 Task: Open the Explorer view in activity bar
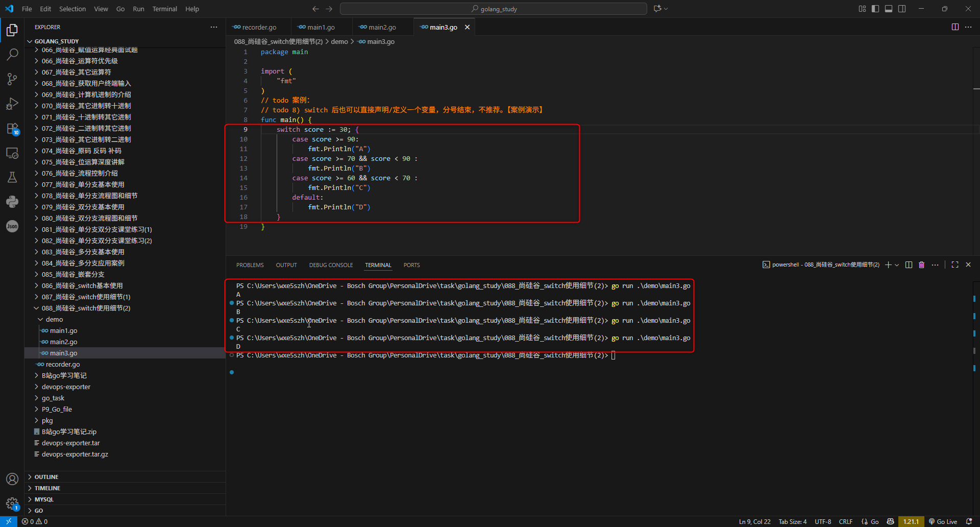12,30
